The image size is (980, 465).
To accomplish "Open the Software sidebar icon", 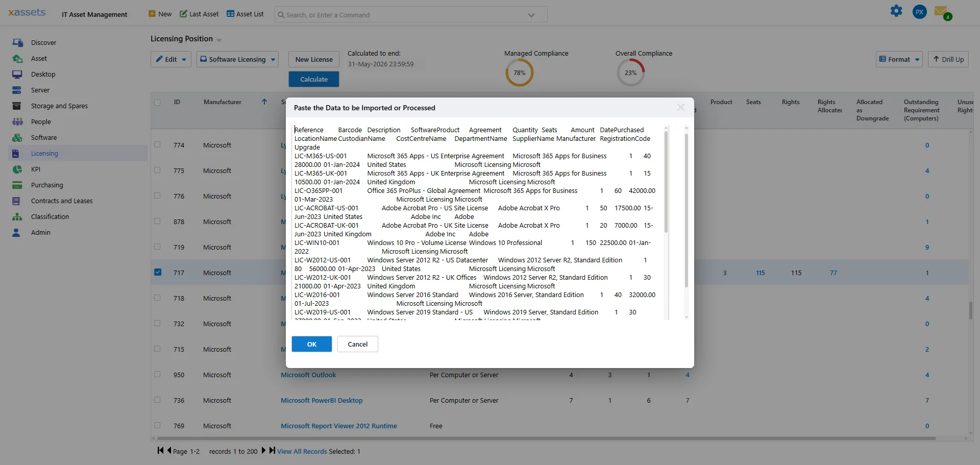I will [17, 138].
